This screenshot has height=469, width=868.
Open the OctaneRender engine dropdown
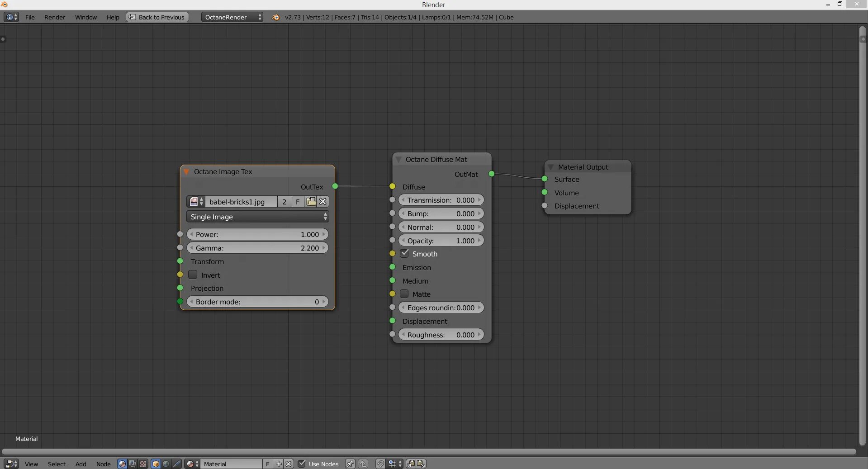point(232,17)
